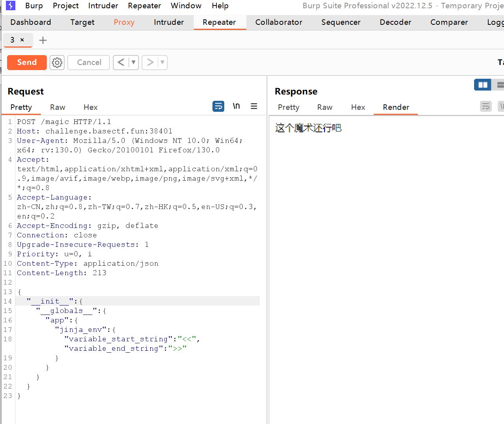This screenshot has width=504, height=424.
Task: Click Connection: close header line
Action: pyautogui.click(x=57, y=235)
